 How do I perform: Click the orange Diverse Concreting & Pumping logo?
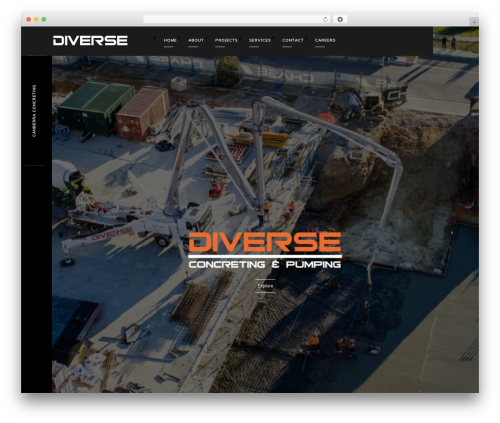click(x=265, y=250)
